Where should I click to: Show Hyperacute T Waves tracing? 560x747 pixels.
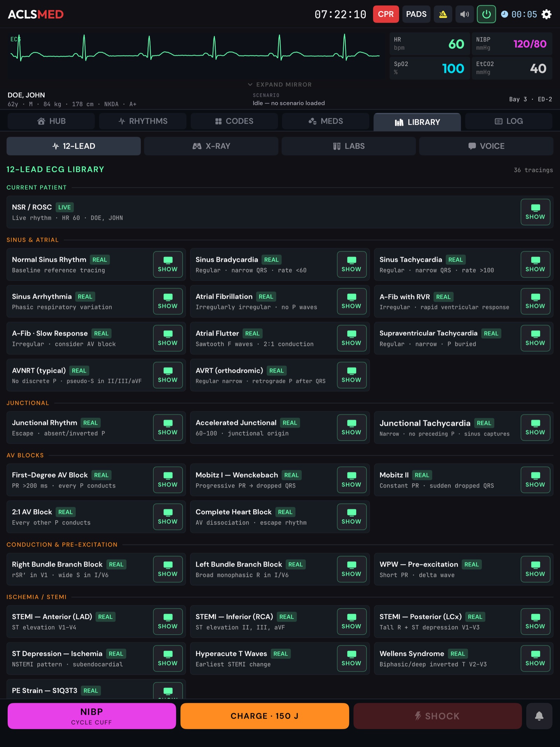[351, 658]
